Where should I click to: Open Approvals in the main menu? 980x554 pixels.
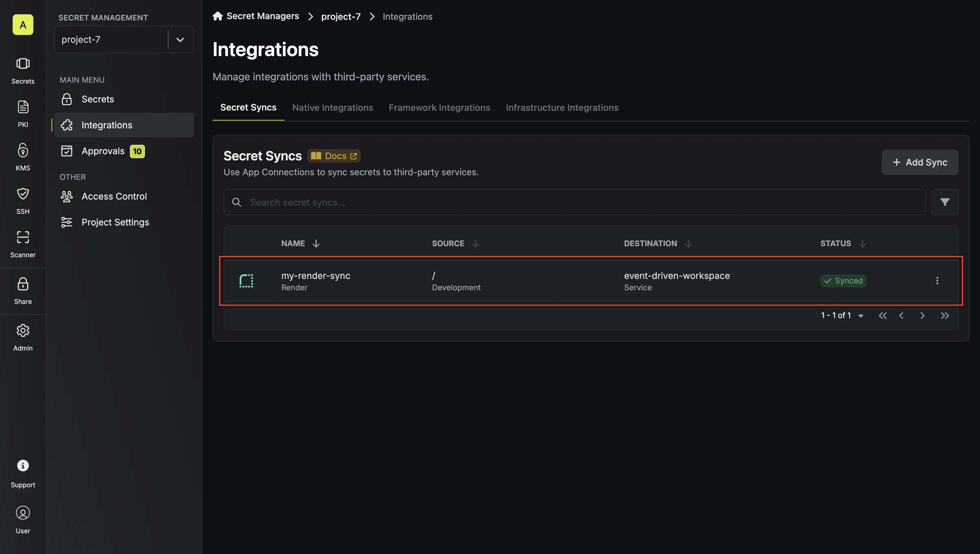[124, 151]
